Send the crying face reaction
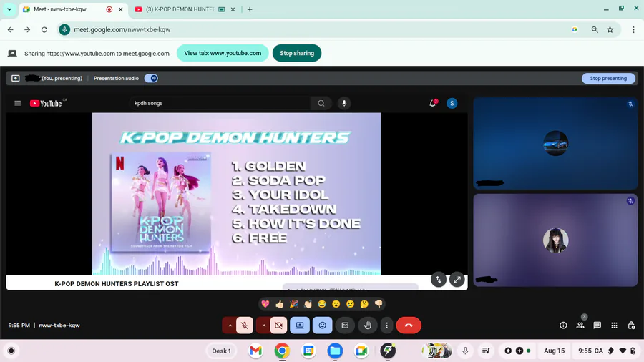 click(351, 304)
